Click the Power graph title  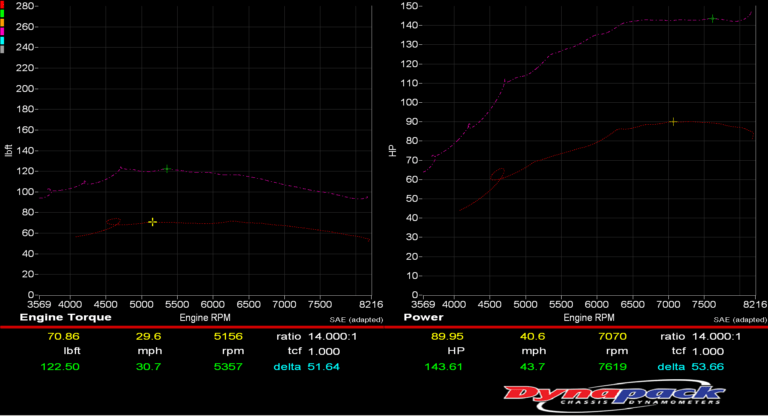coord(423,317)
